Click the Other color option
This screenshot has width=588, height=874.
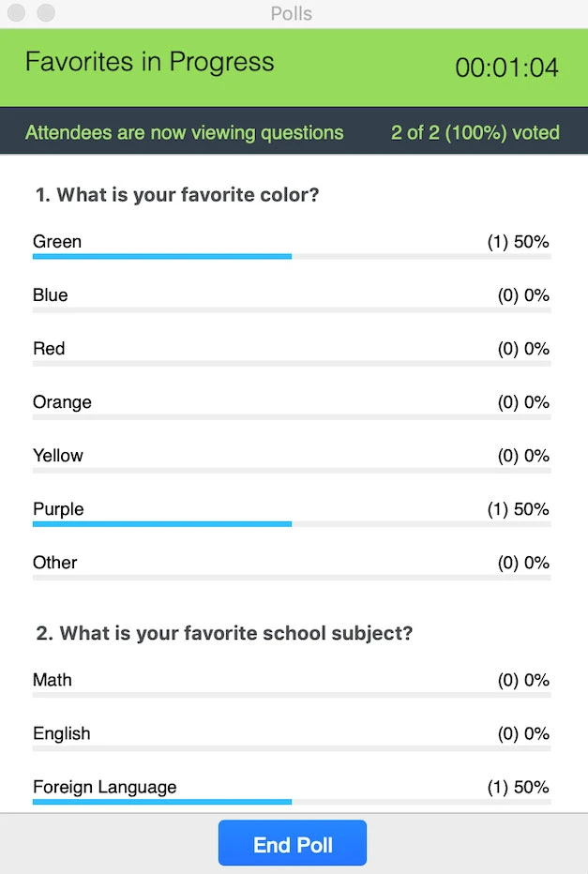point(55,563)
